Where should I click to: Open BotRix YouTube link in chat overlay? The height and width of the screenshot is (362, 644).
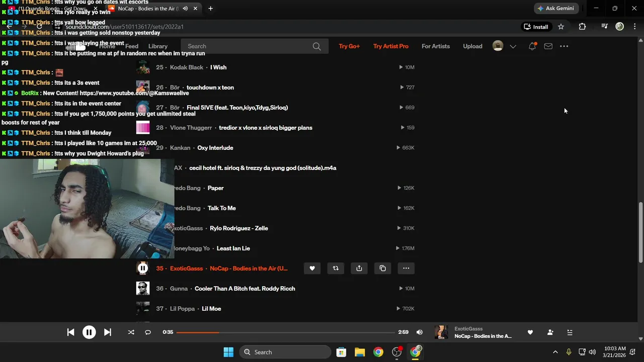coord(134,93)
